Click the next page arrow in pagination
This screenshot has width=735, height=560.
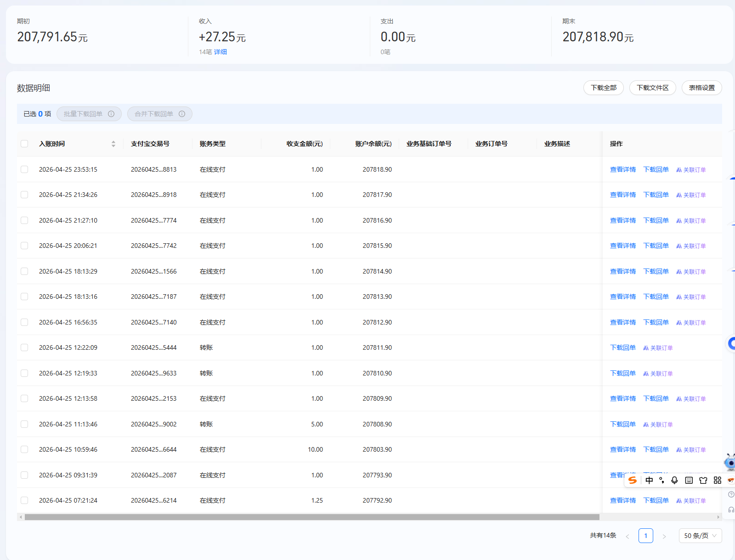pos(664,536)
